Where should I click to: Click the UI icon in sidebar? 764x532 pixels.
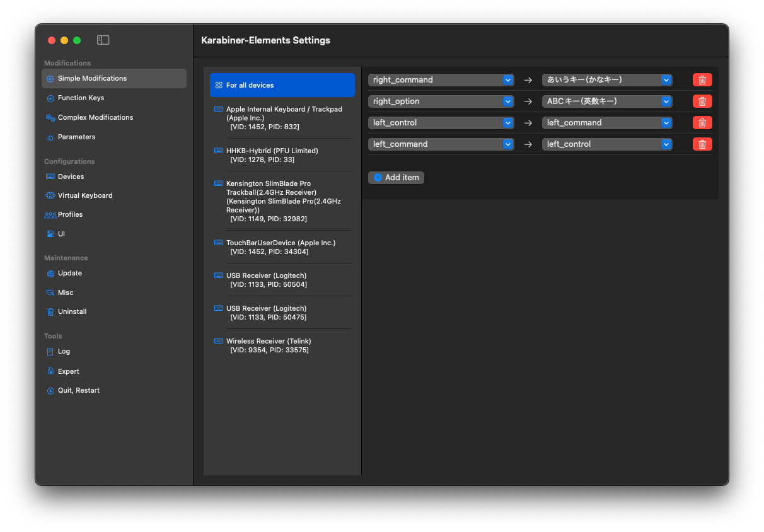tap(50, 234)
